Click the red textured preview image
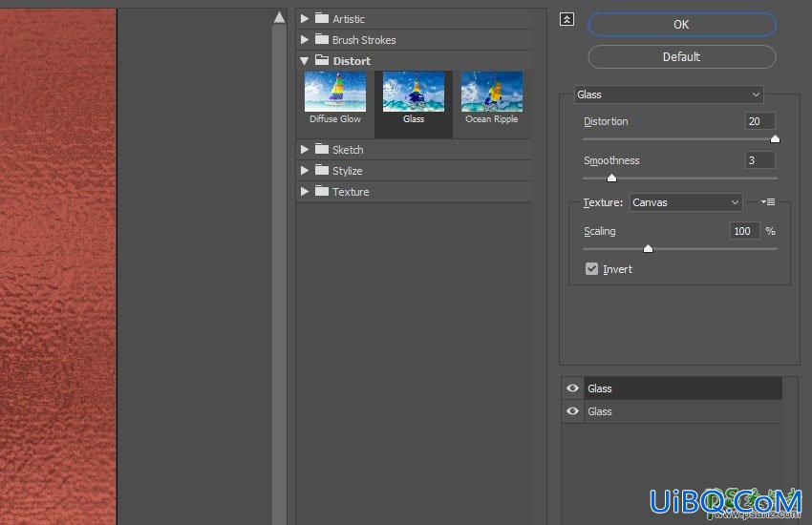 click(x=58, y=266)
